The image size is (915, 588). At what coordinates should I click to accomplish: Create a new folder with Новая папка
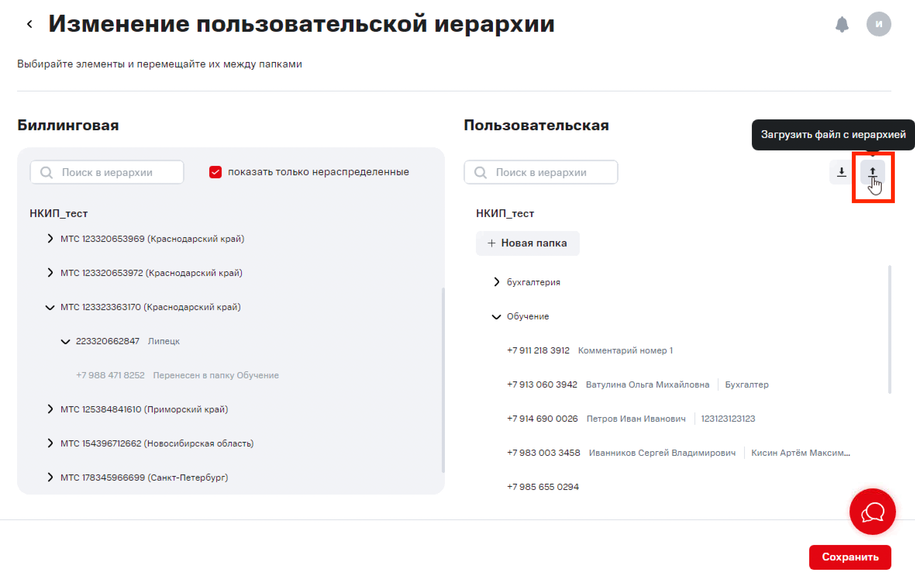[x=527, y=243]
